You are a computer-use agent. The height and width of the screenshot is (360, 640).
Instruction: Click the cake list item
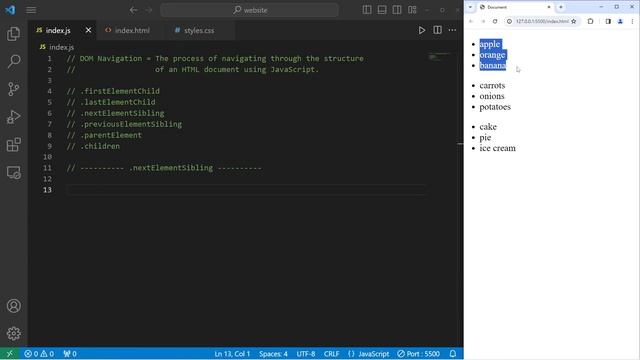coord(488,127)
